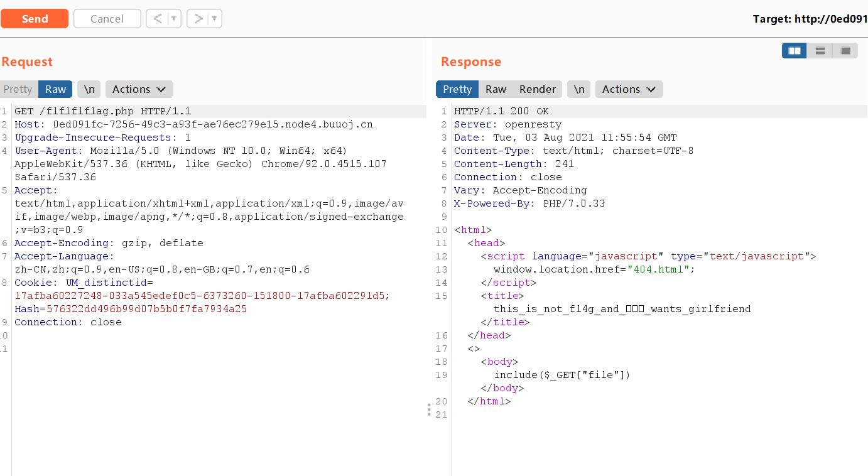Click the Host header value

click(213, 124)
